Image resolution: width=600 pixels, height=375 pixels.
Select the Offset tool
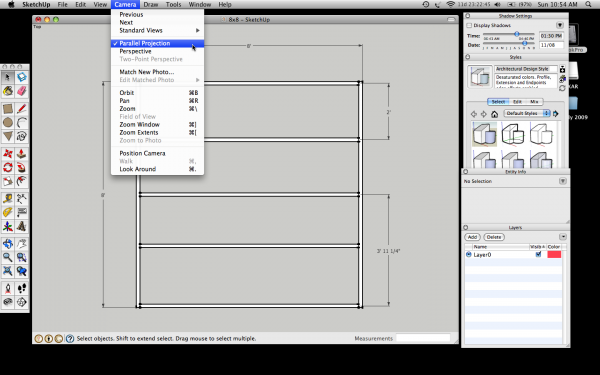point(22,181)
